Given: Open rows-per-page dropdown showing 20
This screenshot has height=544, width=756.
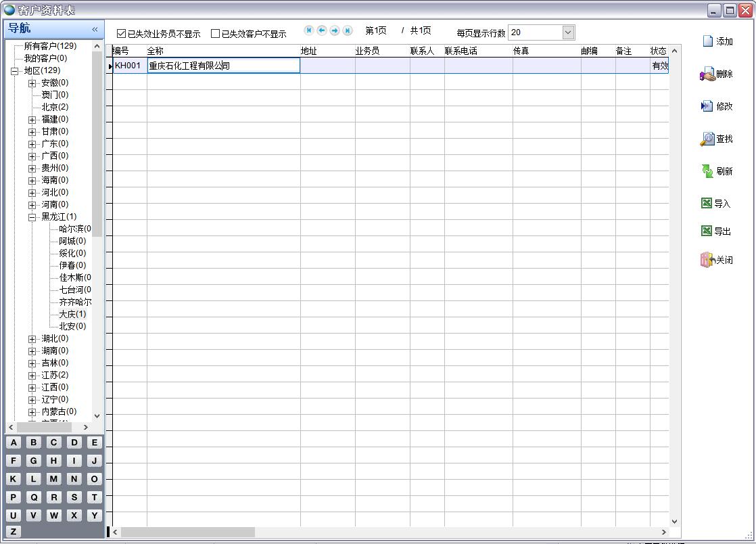Looking at the screenshot, I should [x=568, y=32].
